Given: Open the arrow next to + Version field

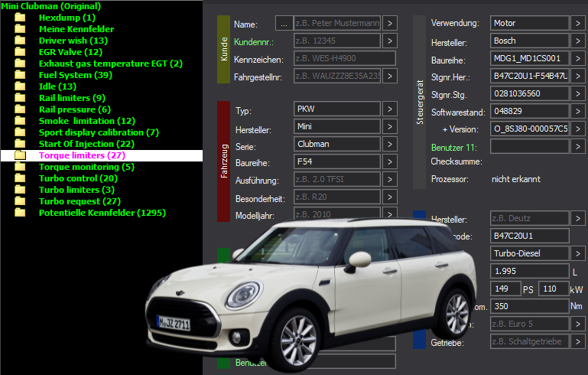Looking at the screenshot, I should coord(578,129).
